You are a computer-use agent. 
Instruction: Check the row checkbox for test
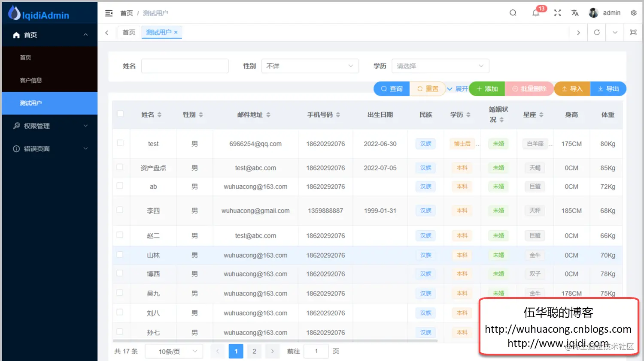[x=120, y=143]
